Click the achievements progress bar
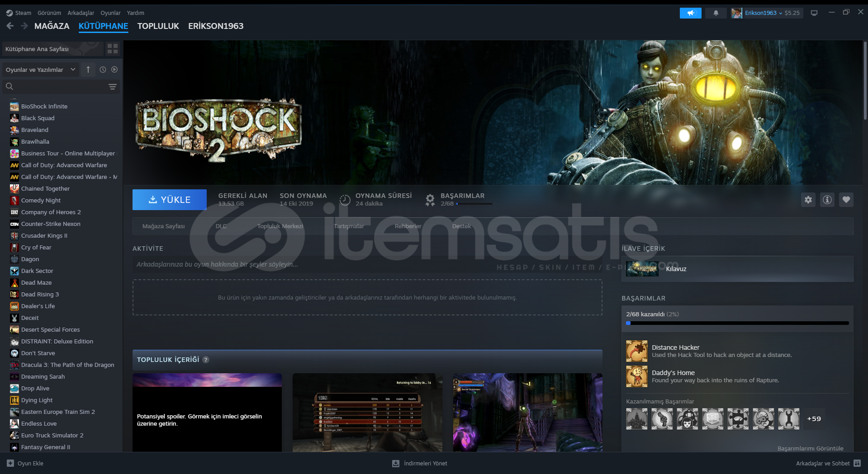The image size is (868, 474). [737, 323]
